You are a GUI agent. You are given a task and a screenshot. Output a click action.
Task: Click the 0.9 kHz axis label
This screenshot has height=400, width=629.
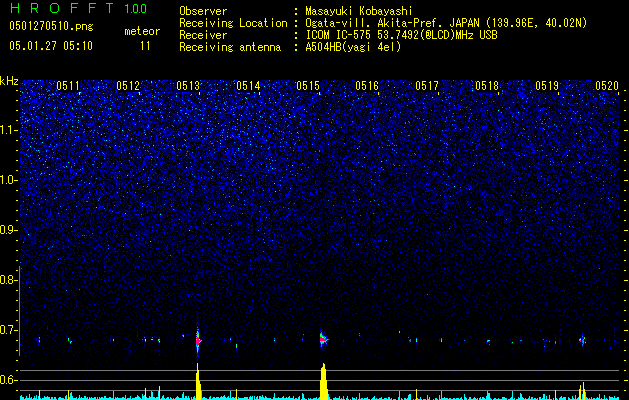(x=9, y=230)
